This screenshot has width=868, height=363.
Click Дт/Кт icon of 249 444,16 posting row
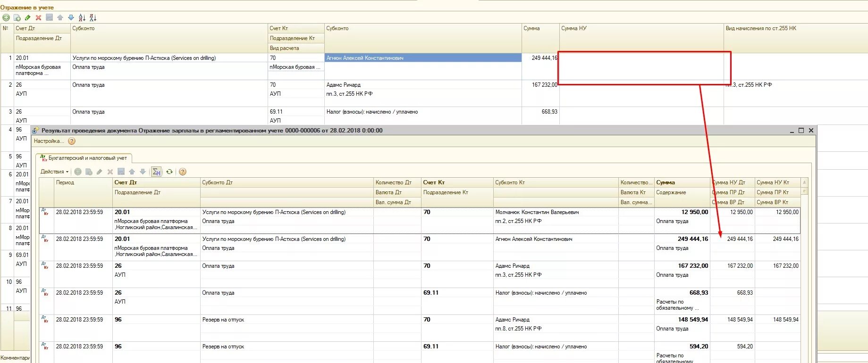coord(45,238)
